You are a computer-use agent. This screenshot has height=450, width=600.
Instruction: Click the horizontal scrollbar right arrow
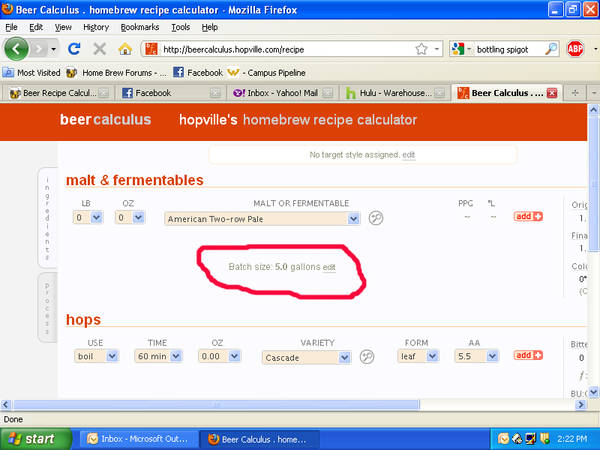(x=581, y=404)
